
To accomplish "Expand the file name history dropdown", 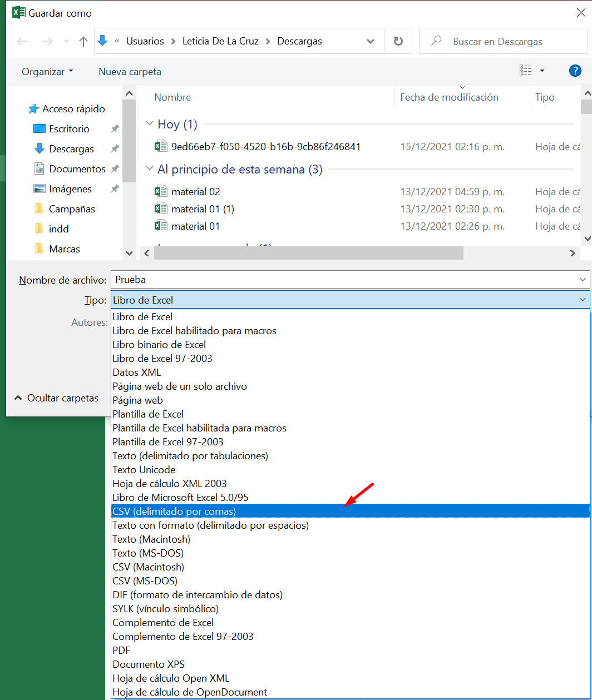I will point(583,280).
